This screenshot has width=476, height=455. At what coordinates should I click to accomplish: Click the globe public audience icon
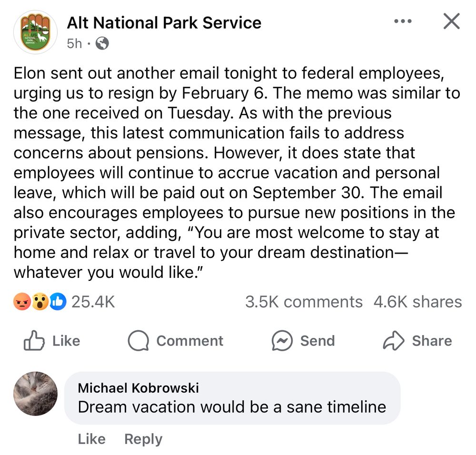[102, 44]
